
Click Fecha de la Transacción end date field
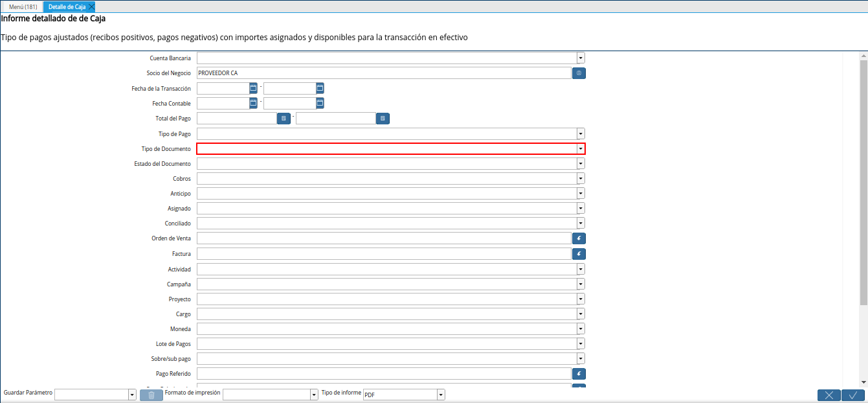pyautogui.click(x=290, y=88)
